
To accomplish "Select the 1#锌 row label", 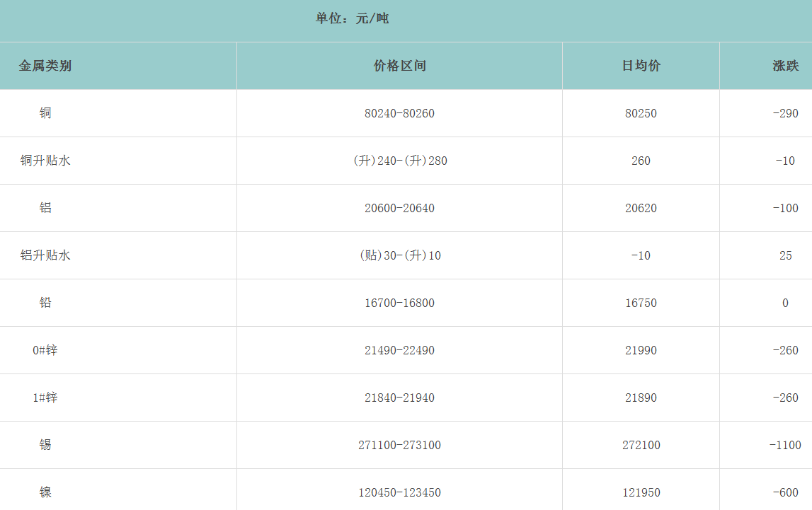I will (45, 398).
